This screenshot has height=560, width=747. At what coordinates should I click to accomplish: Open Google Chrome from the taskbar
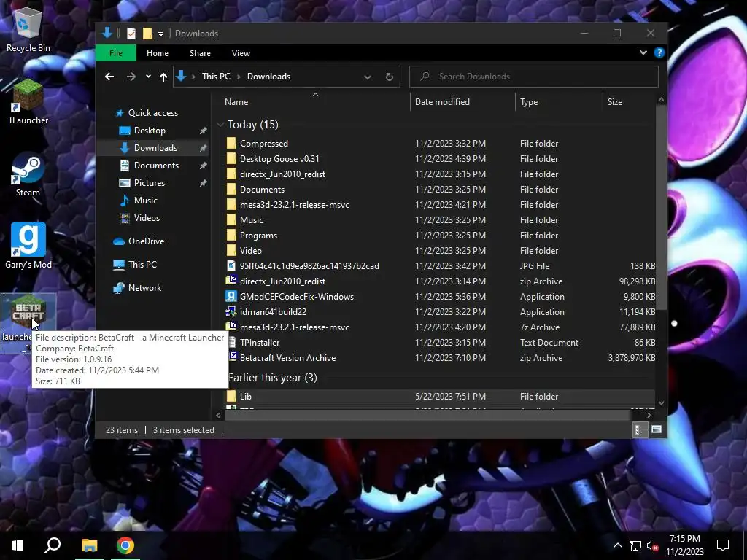click(x=125, y=545)
